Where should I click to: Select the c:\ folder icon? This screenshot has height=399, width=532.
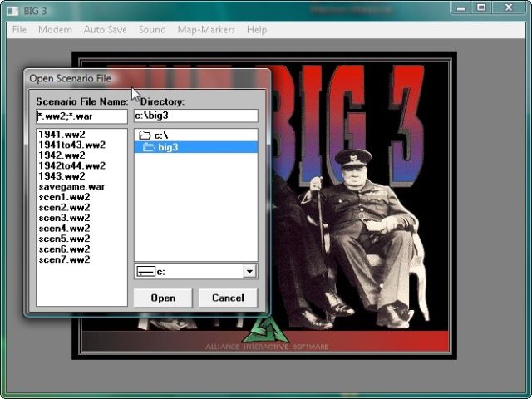[x=145, y=135]
